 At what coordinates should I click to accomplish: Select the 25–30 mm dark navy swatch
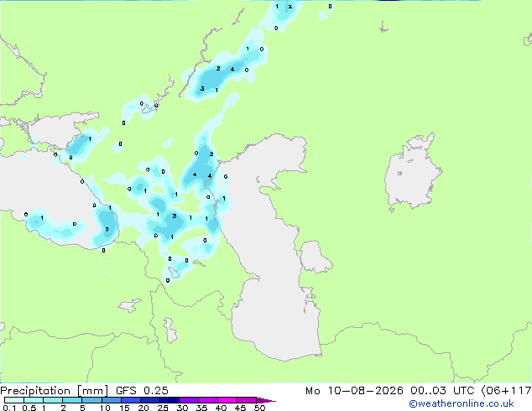169,400
